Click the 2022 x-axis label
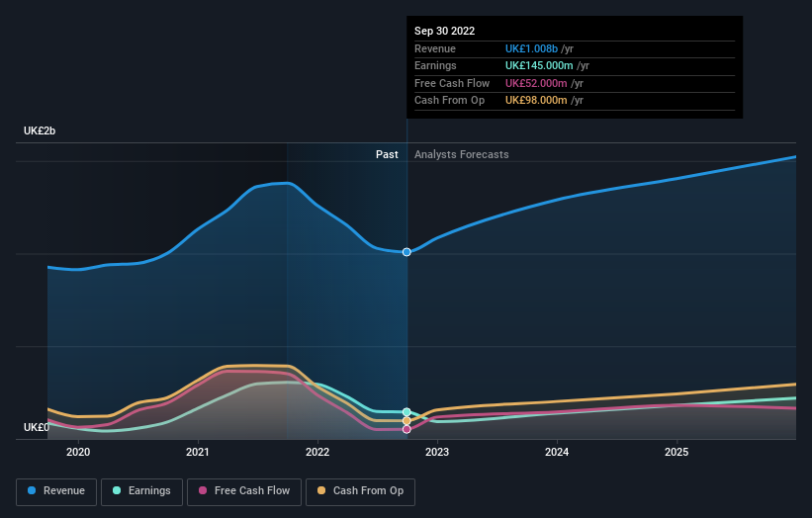Screen dimensions: 812x518 pos(317,452)
